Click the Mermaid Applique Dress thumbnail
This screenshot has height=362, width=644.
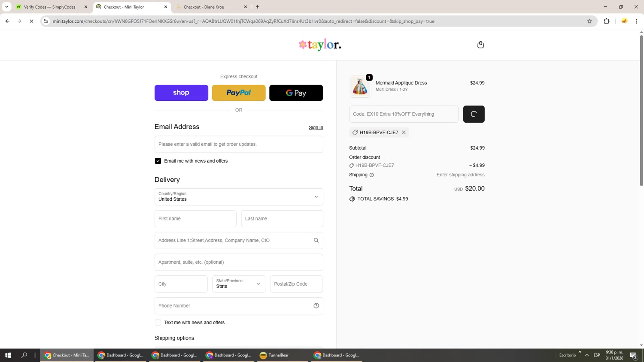coord(360,86)
